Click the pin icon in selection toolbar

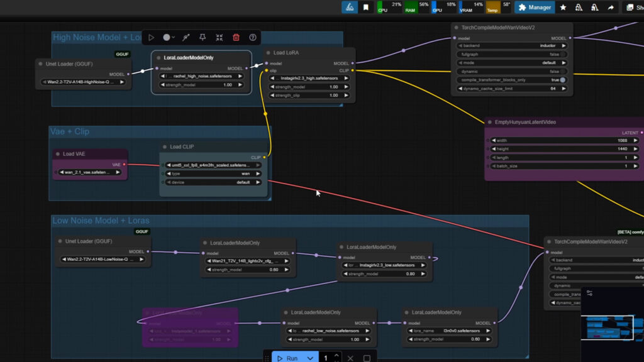click(x=202, y=38)
